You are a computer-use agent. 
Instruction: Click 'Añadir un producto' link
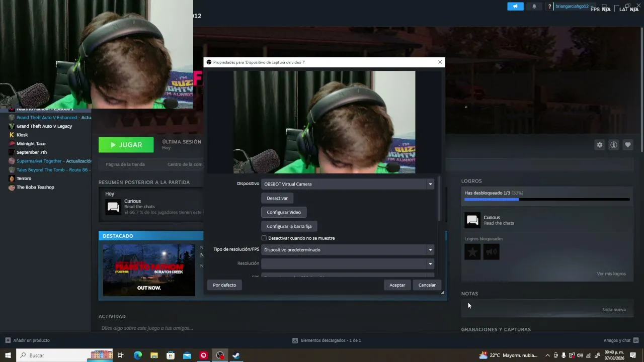click(x=32, y=340)
